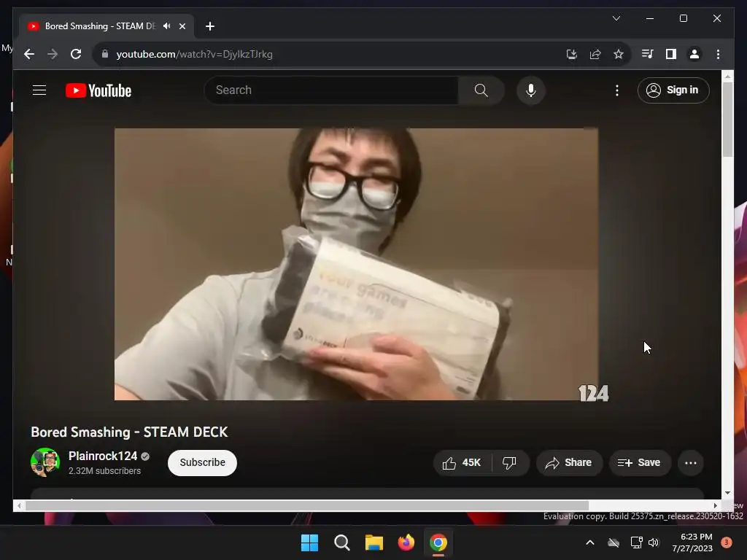Save the video to a playlist
Viewport: 747px width, 560px height.
[639, 462]
